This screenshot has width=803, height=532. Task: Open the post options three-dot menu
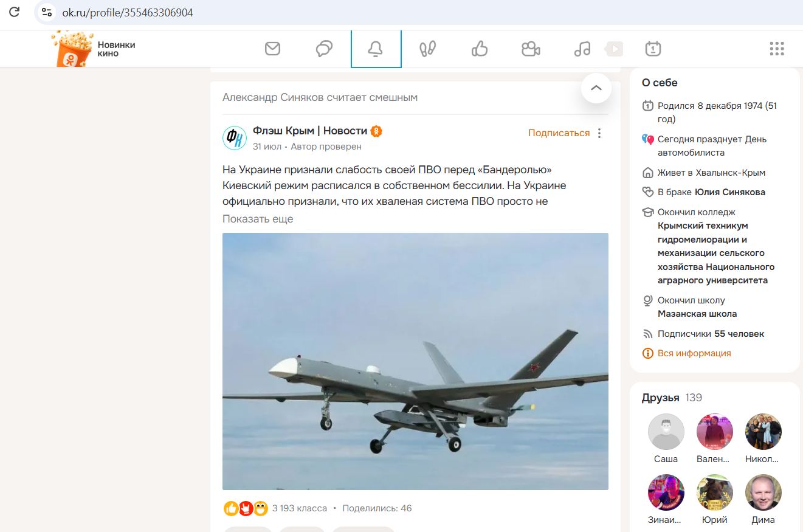[600, 133]
